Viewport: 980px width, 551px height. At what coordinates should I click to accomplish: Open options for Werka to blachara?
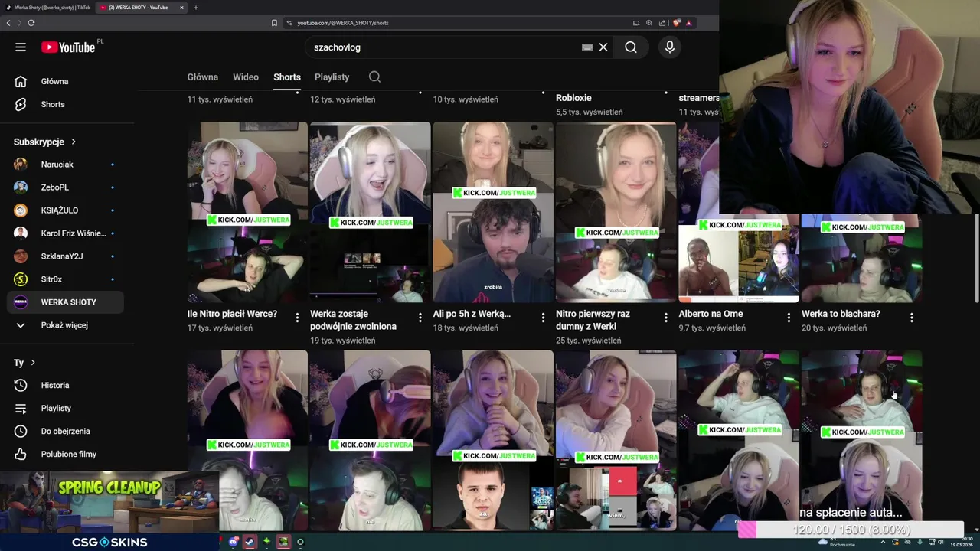[x=912, y=318]
